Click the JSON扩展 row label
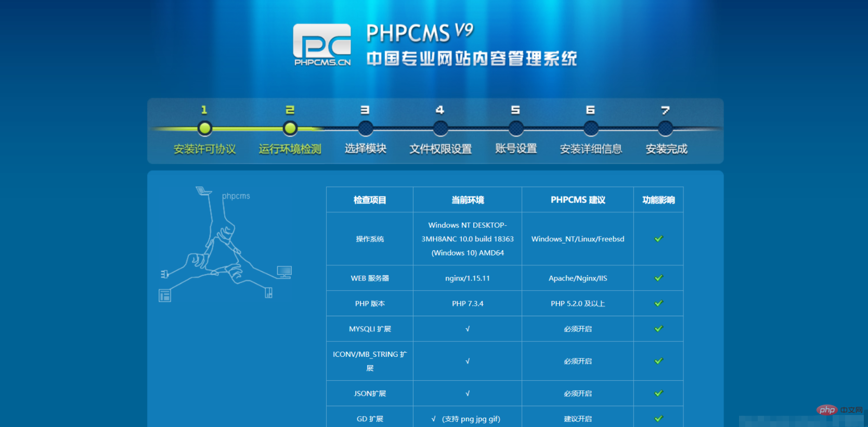The width and height of the screenshot is (868, 427). click(370, 394)
